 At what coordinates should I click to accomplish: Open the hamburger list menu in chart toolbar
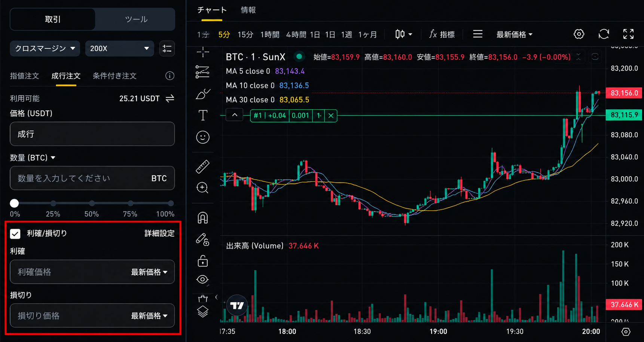click(477, 34)
